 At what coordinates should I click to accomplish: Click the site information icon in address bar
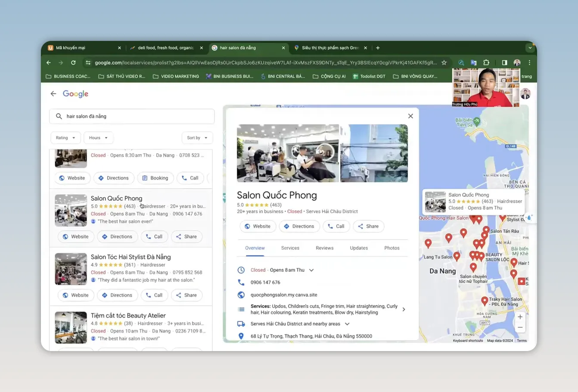click(x=88, y=62)
